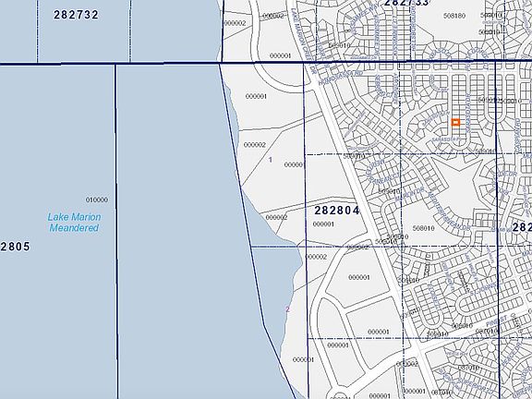The image size is (532, 399).
Task: Select the 508010 label in open tract
Action: (x=423, y=228)
